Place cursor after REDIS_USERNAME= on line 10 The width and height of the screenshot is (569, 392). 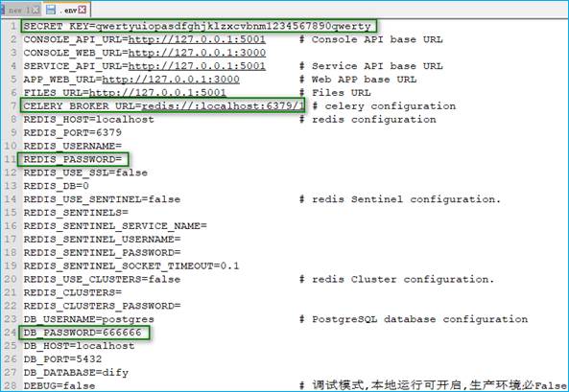tap(122, 146)
